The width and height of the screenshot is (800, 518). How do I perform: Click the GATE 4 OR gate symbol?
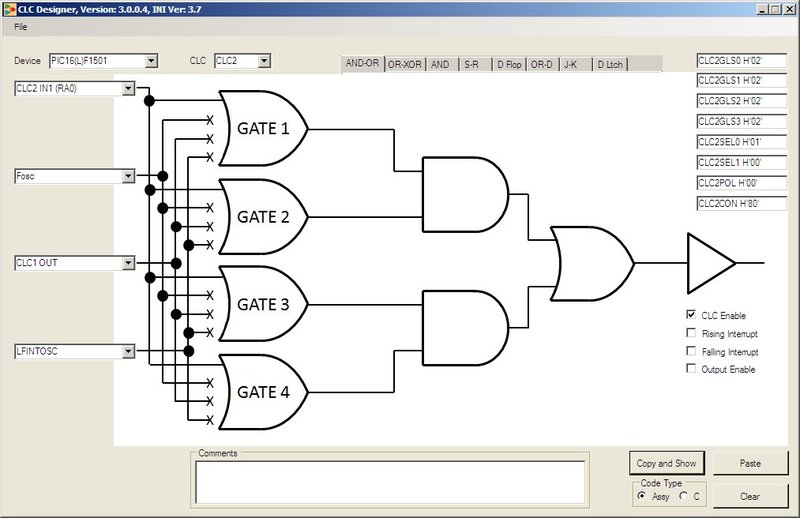coord(263,392)
